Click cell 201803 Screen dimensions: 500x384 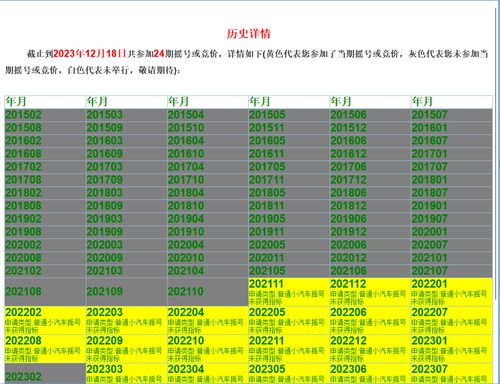pos(127,193)
